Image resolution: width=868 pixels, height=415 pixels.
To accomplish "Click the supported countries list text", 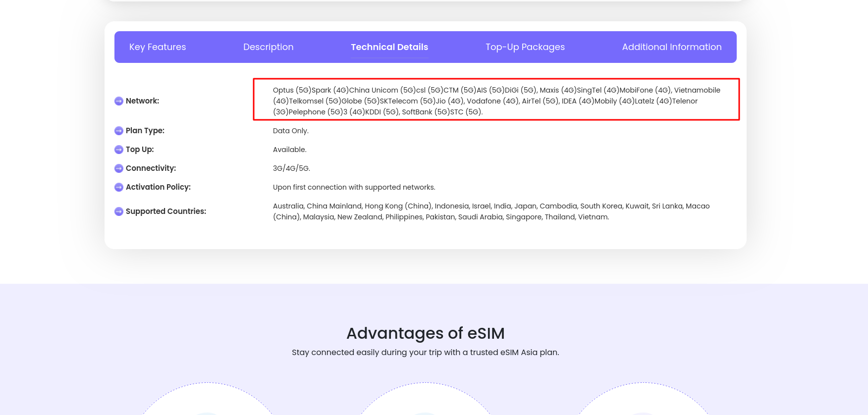I will pos(491,211).
